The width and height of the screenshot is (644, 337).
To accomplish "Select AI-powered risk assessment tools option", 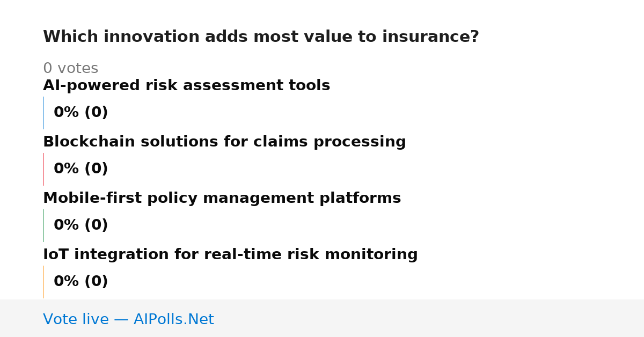I will (186, 86).
